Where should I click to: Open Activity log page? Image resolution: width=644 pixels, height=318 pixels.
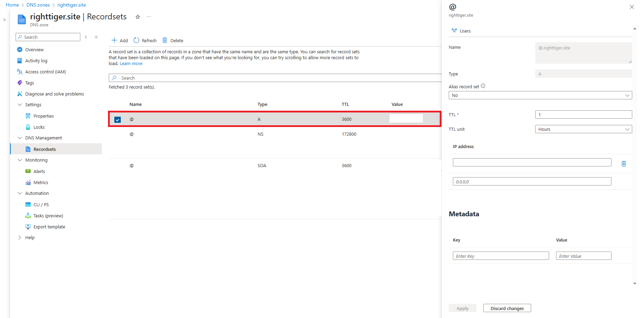coord(36,61)
